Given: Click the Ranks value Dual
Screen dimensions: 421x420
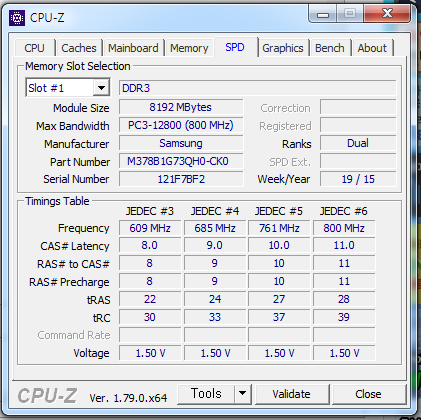Looking at the screenshot, I should tap(358, 143).
